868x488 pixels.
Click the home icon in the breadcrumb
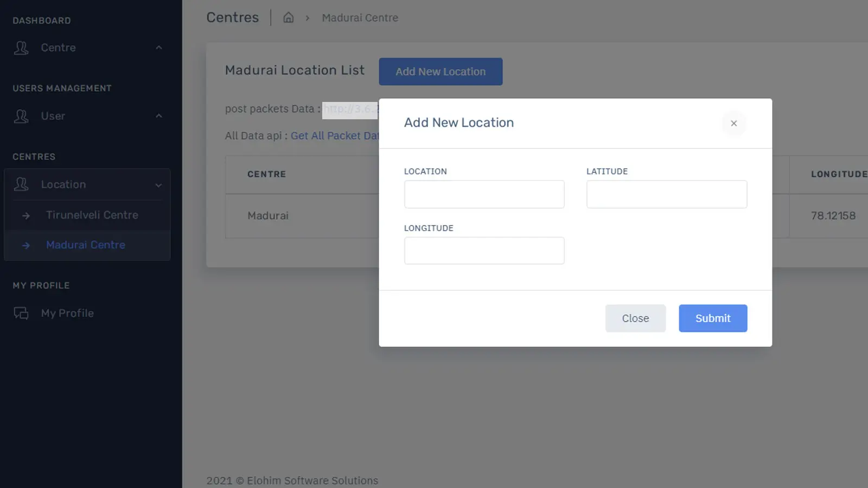(x=289, y=18)
